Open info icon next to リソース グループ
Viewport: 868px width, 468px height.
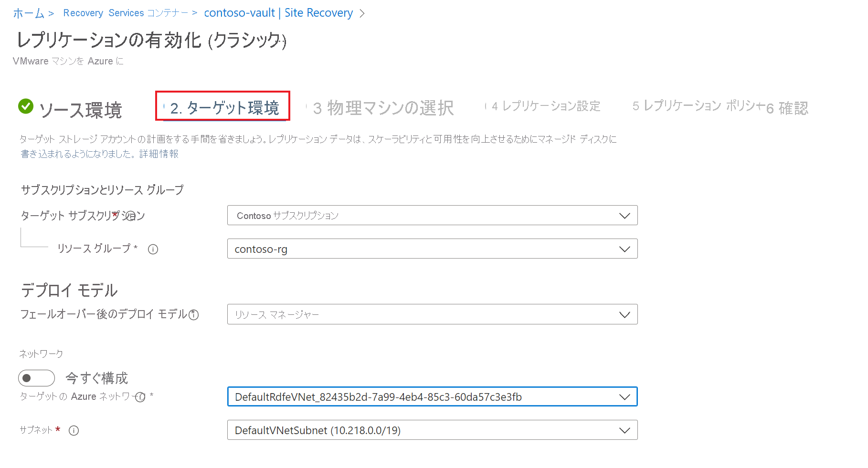coord(153,250)
